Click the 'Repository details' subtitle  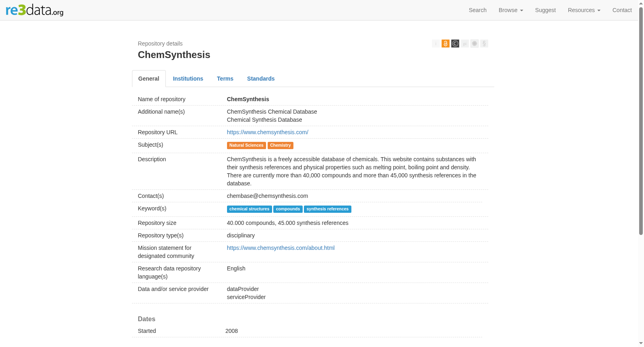pos(160,44)
